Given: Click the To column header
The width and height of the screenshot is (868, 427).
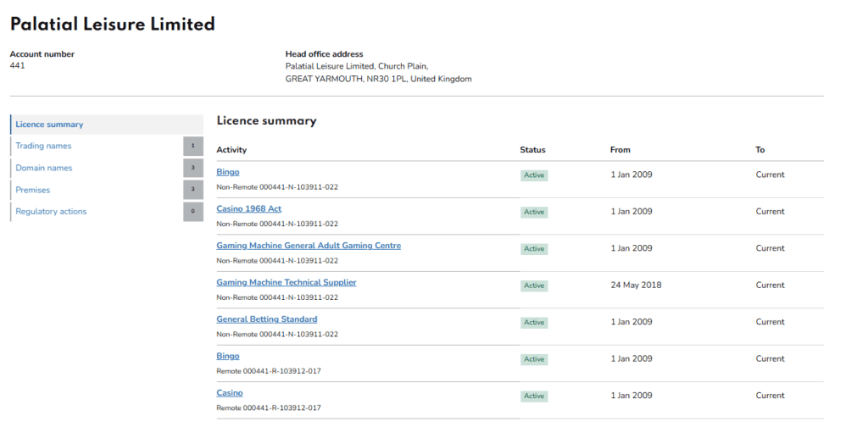Looking at the screenshot, I should 760,150.
